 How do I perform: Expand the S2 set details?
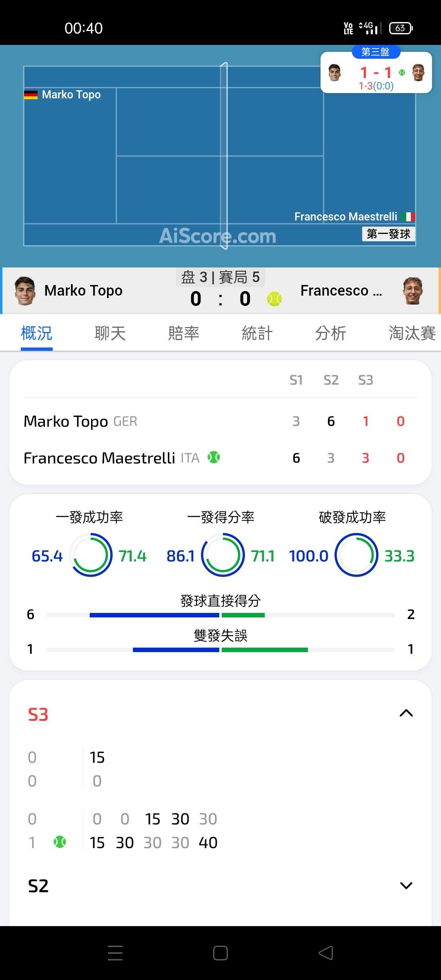(x=406, y=885)
